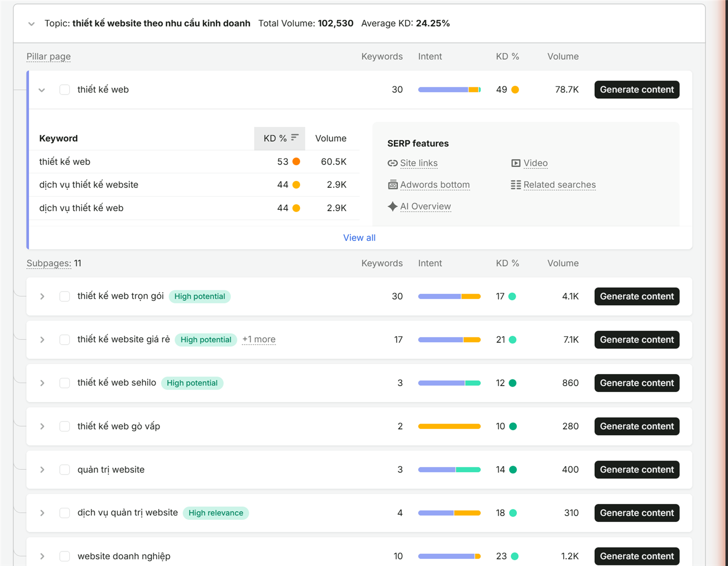This screenshot has width=728, height=566.
Task: Click the Subpages label
Action: coord(48,264)
